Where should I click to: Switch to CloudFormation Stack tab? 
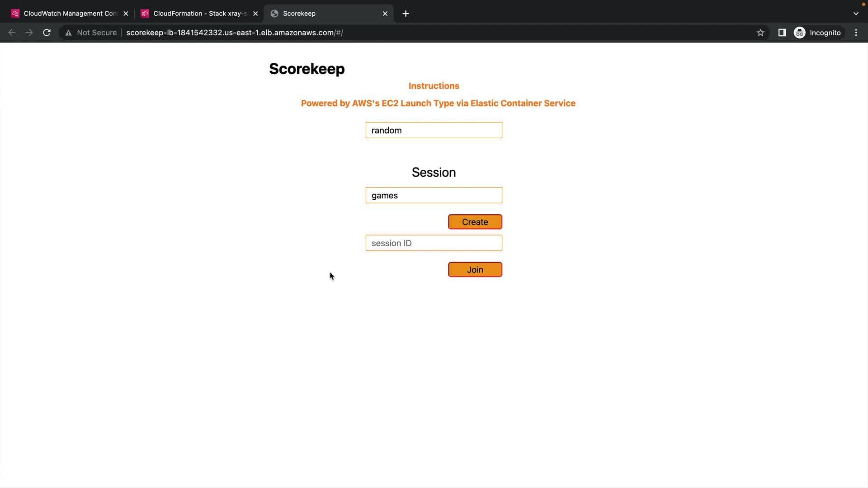[195, 14]
